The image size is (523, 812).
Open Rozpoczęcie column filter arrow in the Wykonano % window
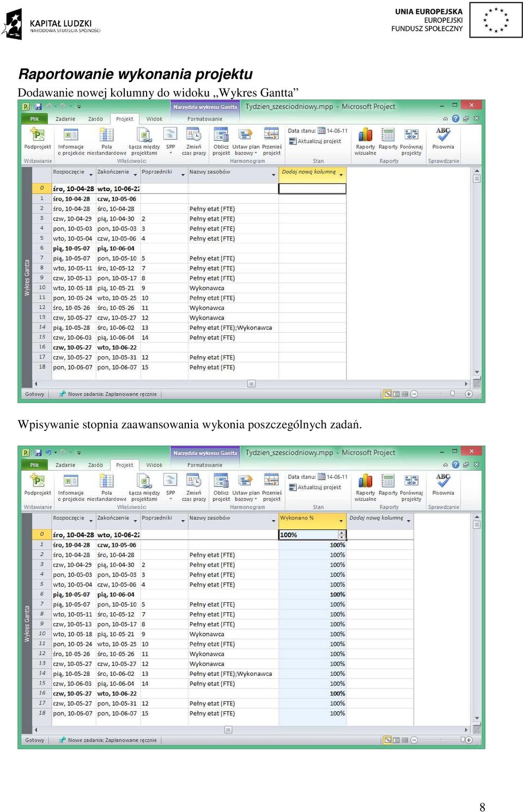tap(90, 521)
